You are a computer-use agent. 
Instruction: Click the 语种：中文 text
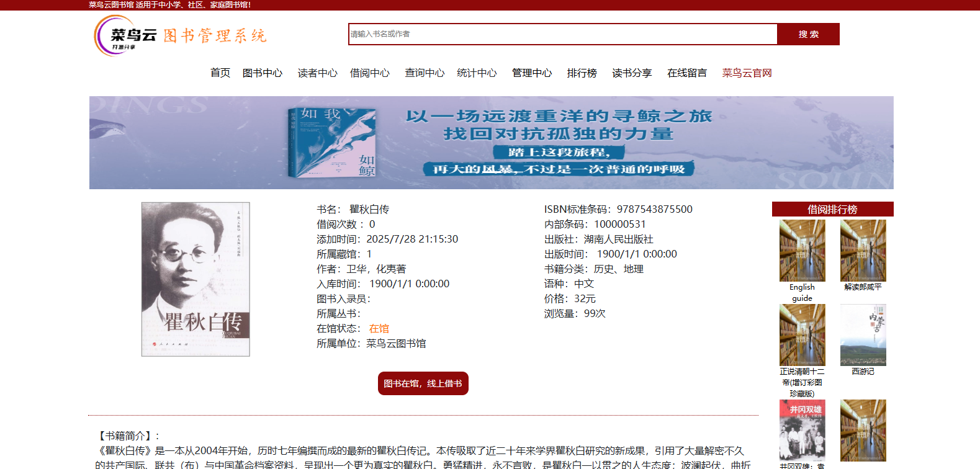tap(569, 284)
